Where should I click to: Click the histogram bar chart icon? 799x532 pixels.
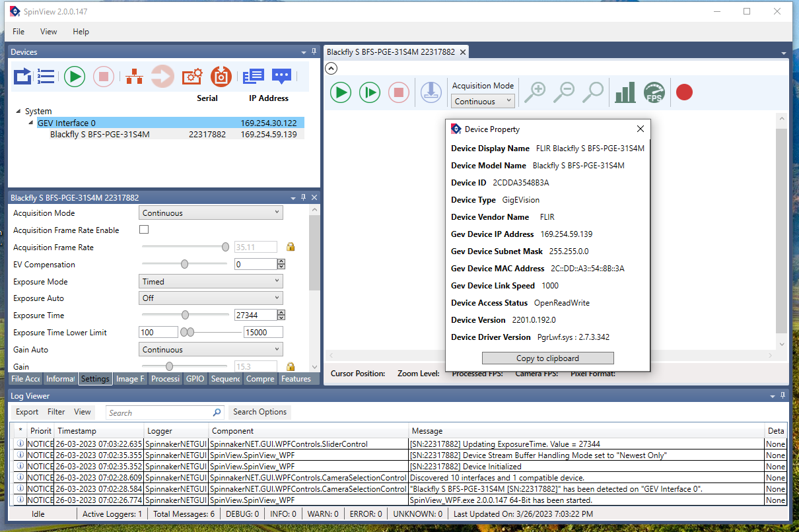(x=625, y=92)
